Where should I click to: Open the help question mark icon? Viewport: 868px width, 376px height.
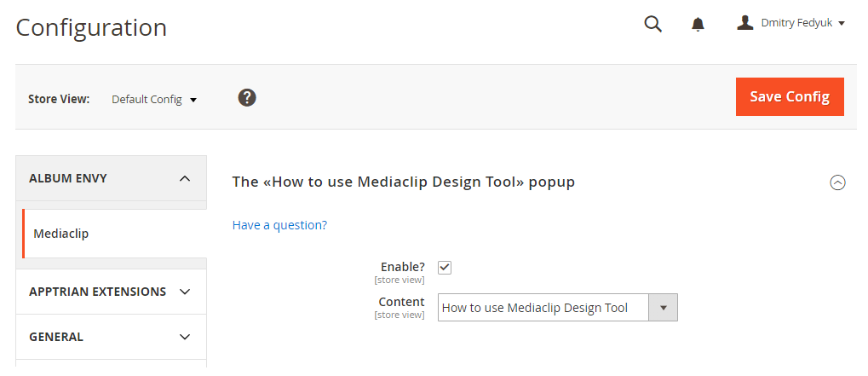(x=247, y=98)
